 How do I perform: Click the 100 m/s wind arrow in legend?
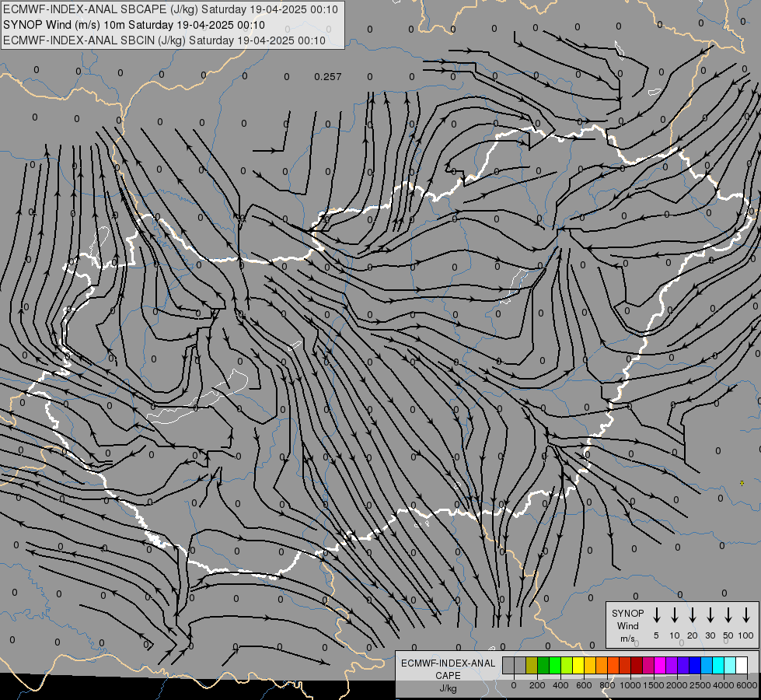pyautogui.click(x=746, y=615)
